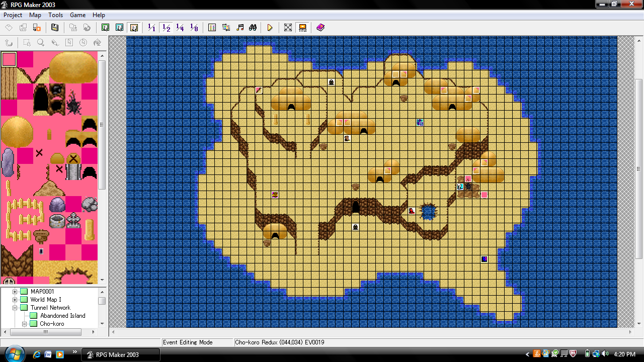Open the Help menu
This screenshot has height=362, width=644.
point(99,15)
